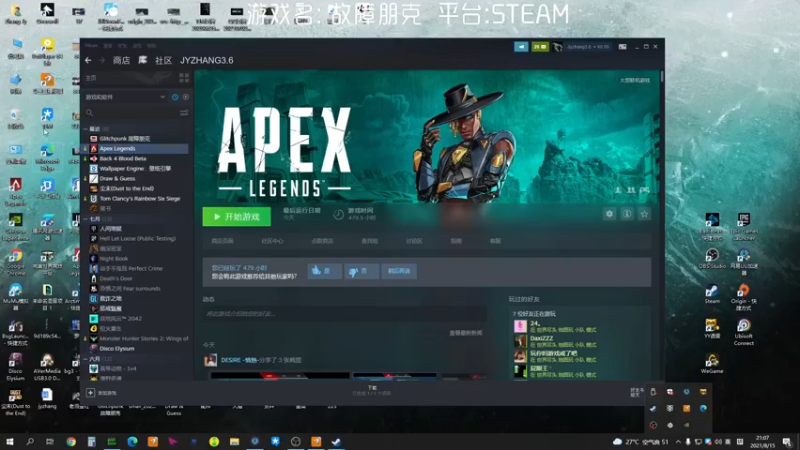The width and height of the screenshot is (800, 450).
Task: Go back with the Steam back arrow
Action: (88, 60)
